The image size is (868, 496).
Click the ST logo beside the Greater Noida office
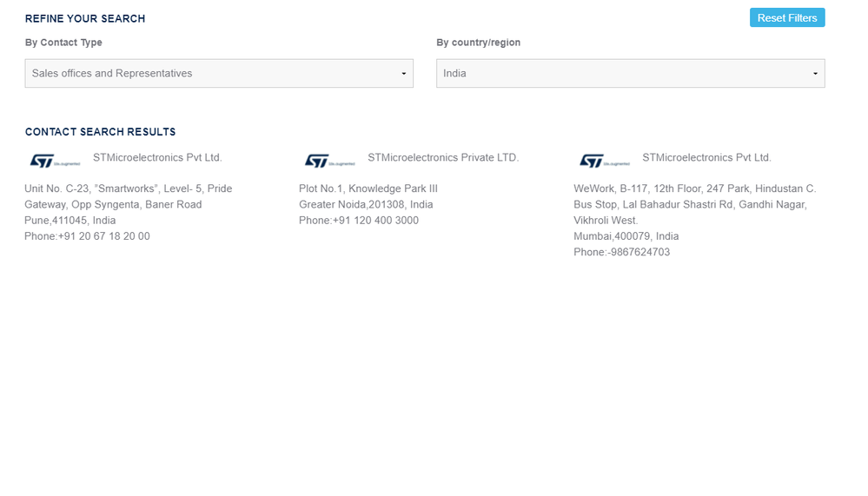tap(329, 161)
